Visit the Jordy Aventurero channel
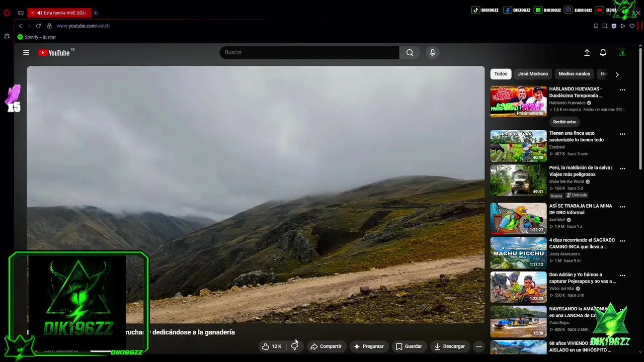The width and height of the screenshot is (644, 362). tap(565, 254)
